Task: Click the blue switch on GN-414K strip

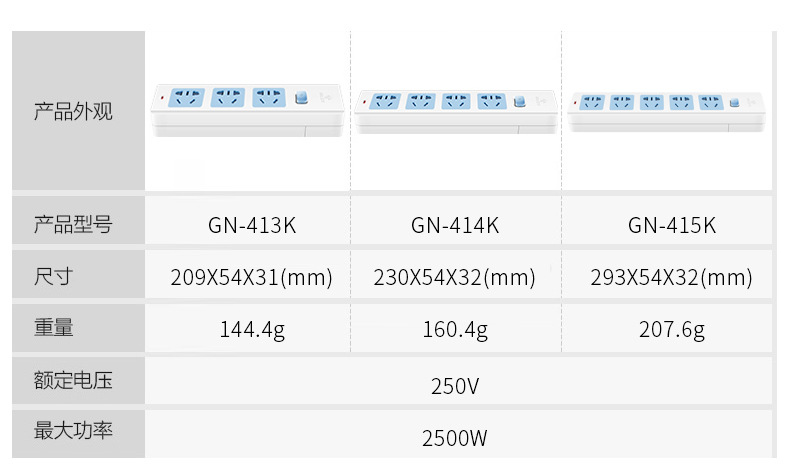Action: 519,101
